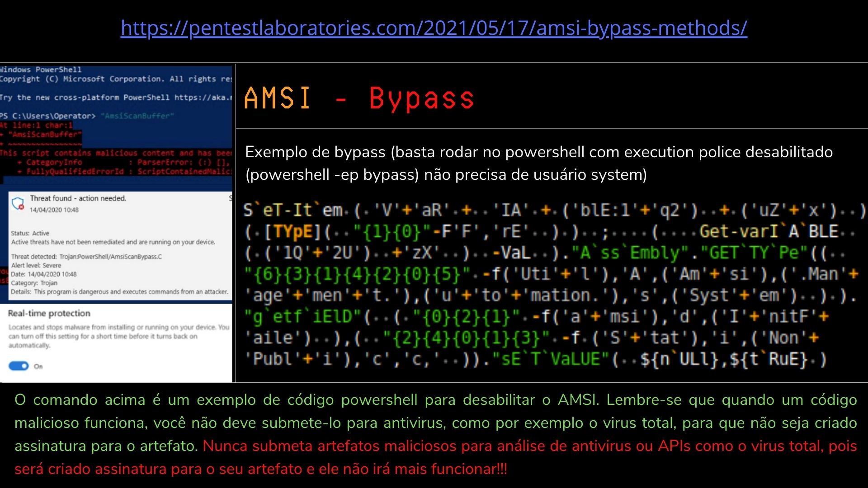Disable the Real-time protection toggle
The height and width of the screenshot is (488, 868).
(18, 366)
